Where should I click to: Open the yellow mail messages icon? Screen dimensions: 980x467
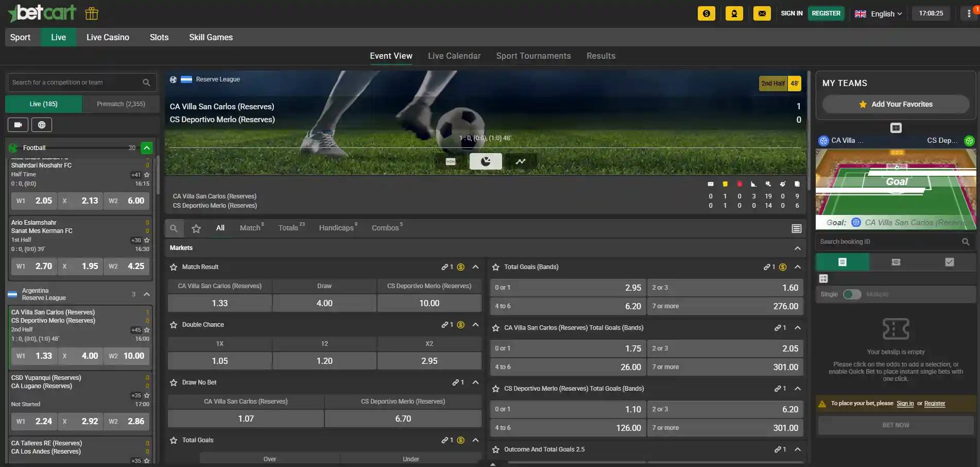(x=762, y=13)
